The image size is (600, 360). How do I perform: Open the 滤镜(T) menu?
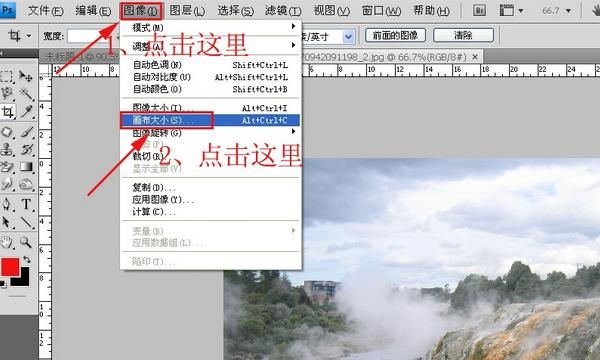click(283, 11)
